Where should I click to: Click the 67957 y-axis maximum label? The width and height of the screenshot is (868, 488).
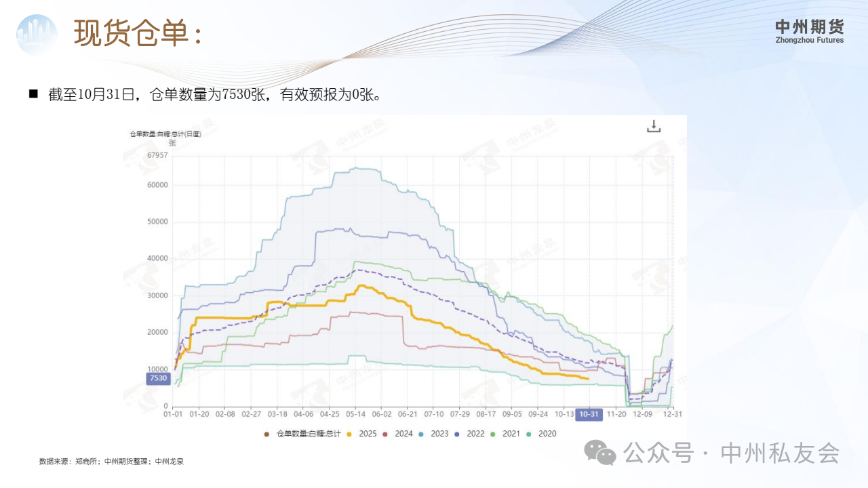coord(157,156)
